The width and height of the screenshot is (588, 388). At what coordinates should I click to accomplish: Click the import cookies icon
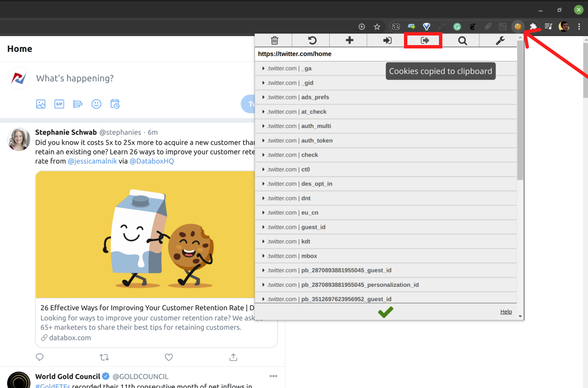click(387, 41)
